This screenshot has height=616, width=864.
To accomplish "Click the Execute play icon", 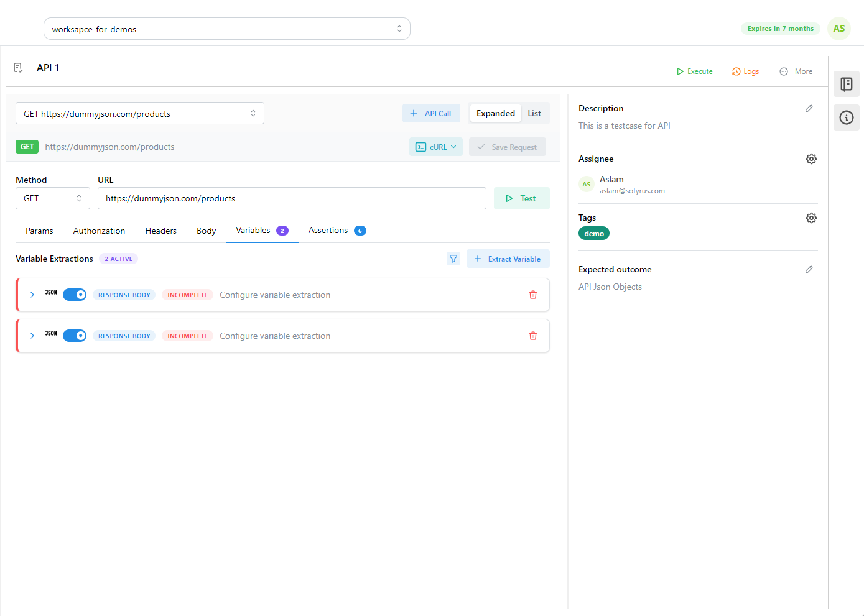I will pyautogui.click(x=679, y=71).
